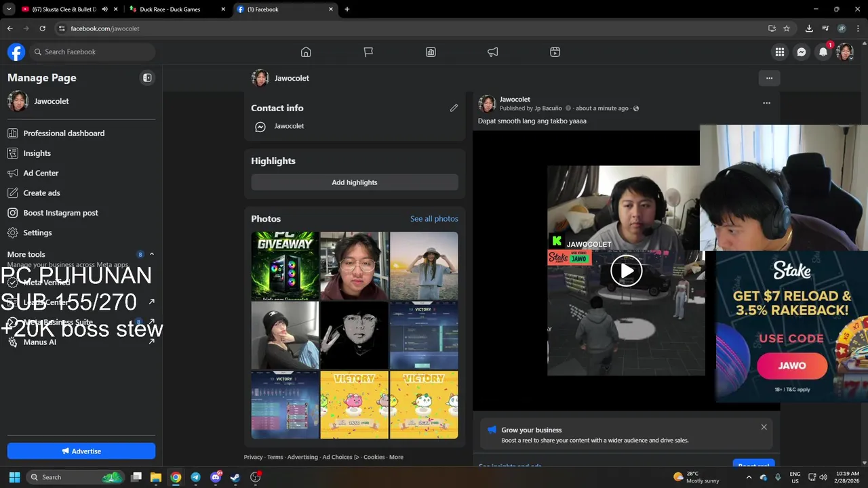868x488 pixels.
Task: Open Discord from the taskbar
Action: 216,477
